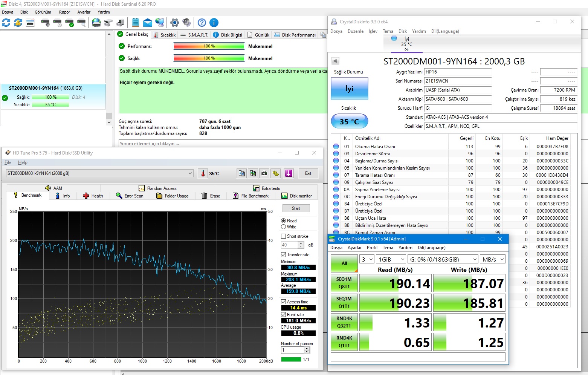
Task: Open the G: drive target dropdown
Action: [443, 259]
